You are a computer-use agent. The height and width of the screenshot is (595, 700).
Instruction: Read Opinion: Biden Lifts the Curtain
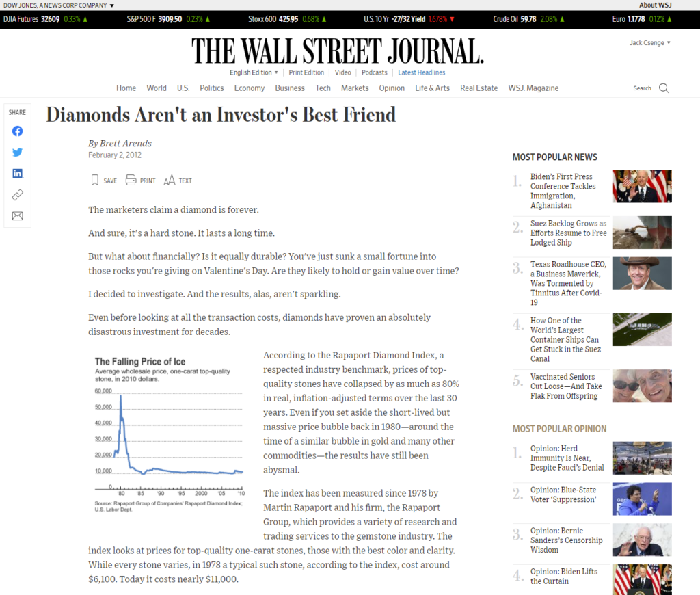(x=564, y=577)
